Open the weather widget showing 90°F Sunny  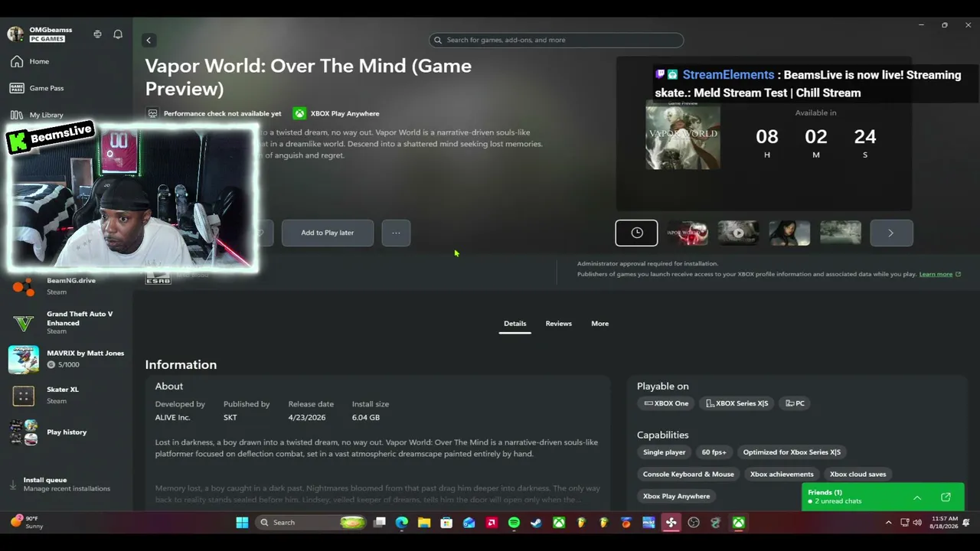[x=27, y=523]
